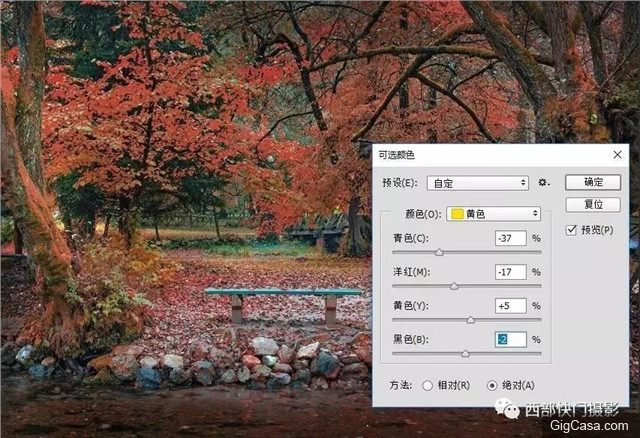Click the 黑色(B) value field showing -2
This screenshot has height=438, width=640.
511,339
